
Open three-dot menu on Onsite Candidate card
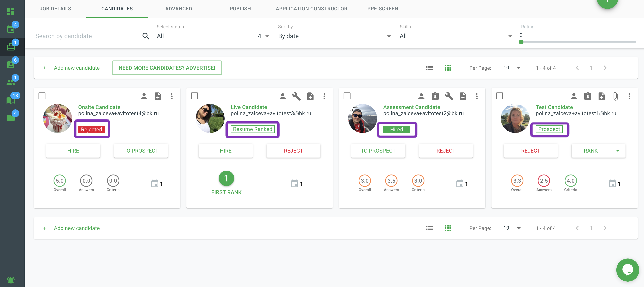point(172,96)
